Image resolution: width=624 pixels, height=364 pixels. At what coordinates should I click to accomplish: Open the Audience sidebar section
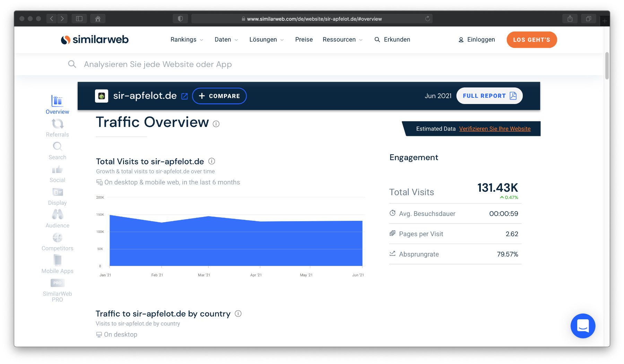58,219
